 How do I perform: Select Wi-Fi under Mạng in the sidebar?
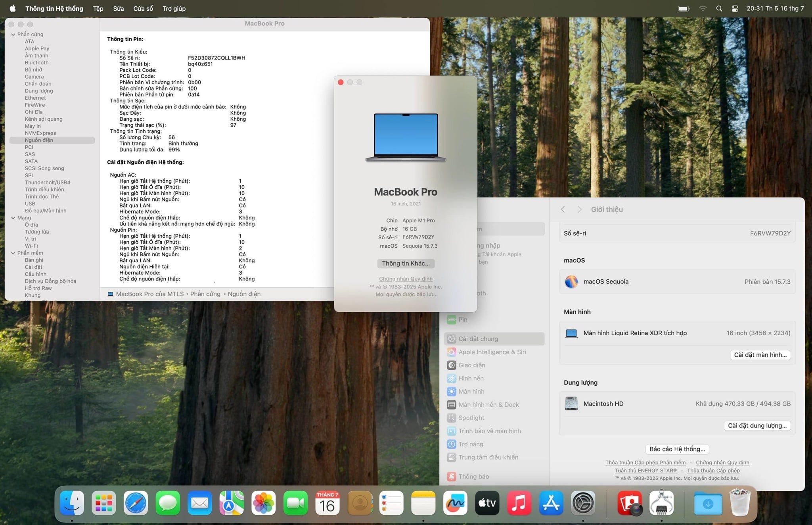tap(31, 246)
